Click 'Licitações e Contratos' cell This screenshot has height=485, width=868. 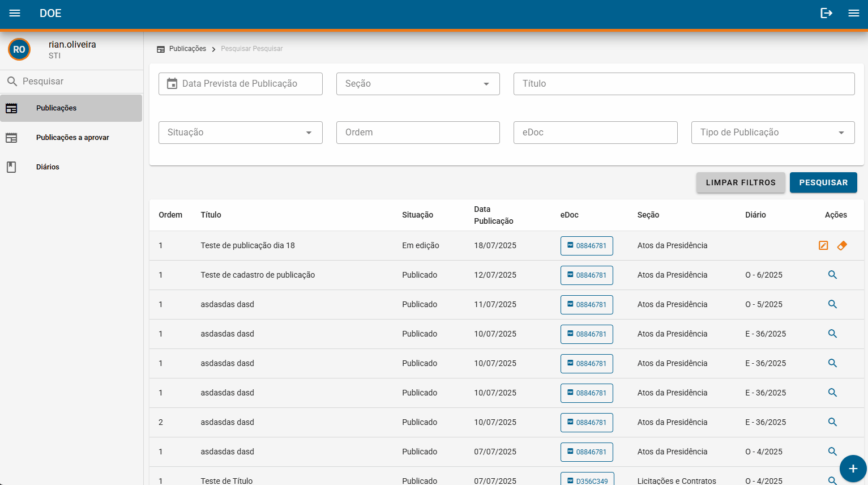point(677,480)
